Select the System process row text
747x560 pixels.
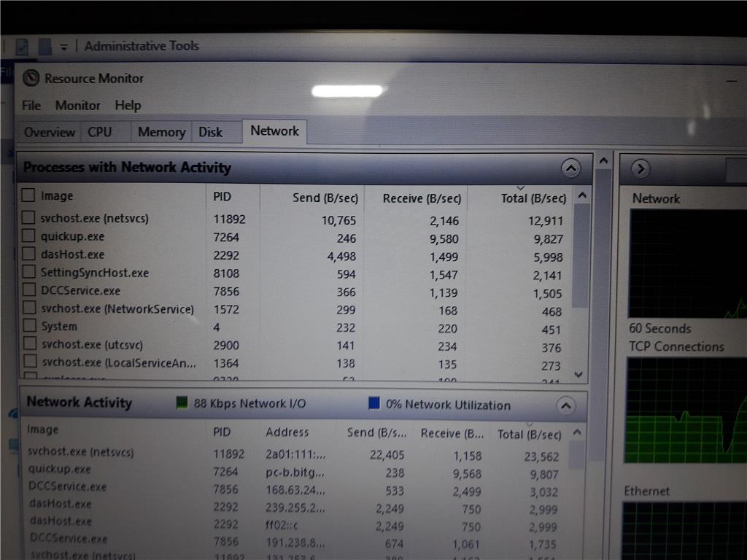tap(58, 326)
